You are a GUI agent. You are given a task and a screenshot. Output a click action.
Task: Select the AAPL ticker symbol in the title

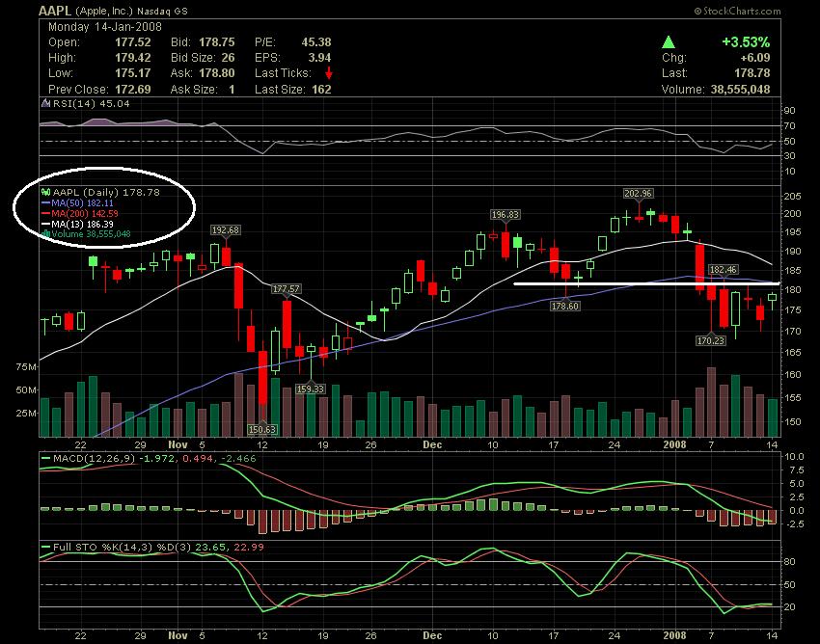(55, 11)
